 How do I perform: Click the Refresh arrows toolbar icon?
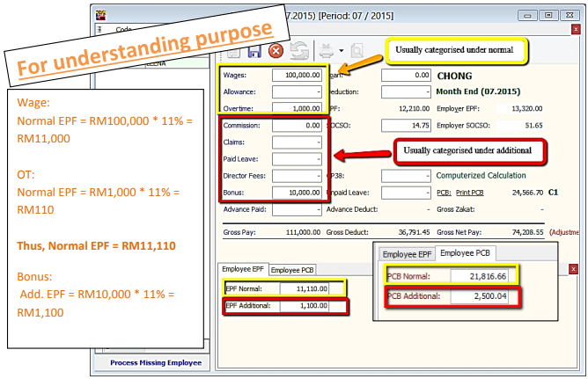point(298,52)
